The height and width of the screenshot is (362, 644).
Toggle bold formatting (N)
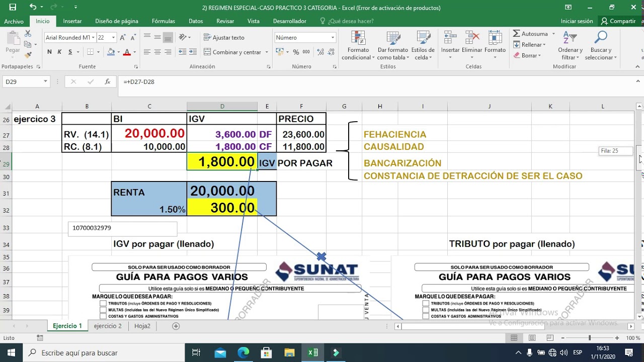(x=49, y=52)
